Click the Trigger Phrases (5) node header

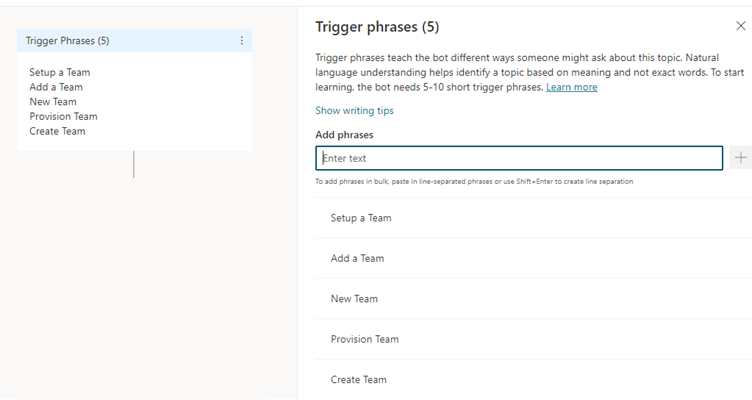[134, 41]
